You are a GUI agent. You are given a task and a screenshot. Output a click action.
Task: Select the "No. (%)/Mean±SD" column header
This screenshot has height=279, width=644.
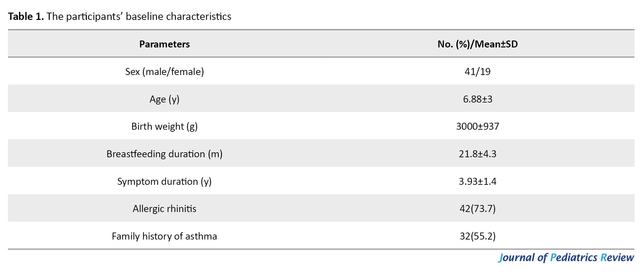click(477, 44)
